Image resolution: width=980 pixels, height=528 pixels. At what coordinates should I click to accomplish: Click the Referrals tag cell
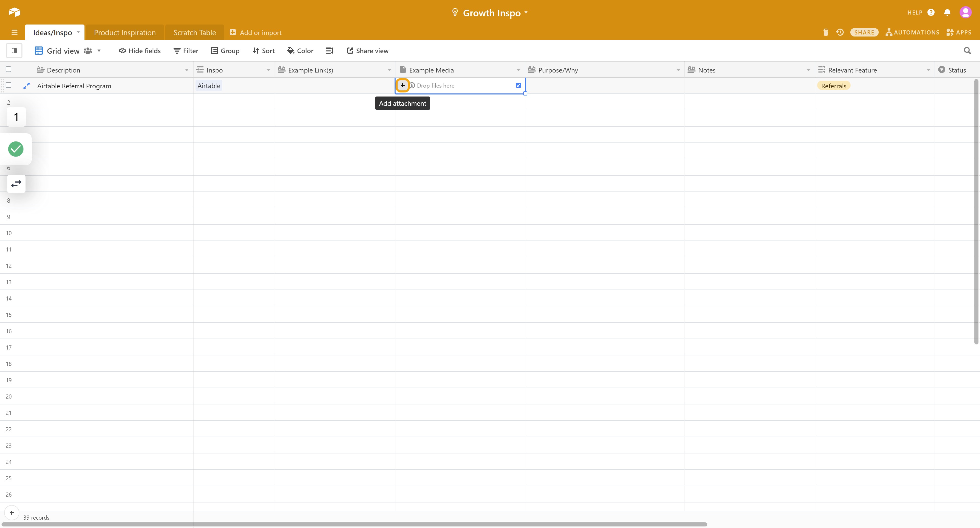tap(834, 86)
